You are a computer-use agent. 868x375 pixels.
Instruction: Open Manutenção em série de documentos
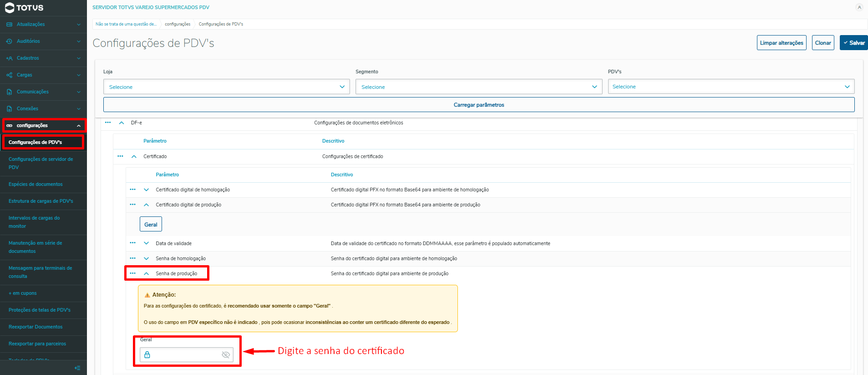(43, 247)
